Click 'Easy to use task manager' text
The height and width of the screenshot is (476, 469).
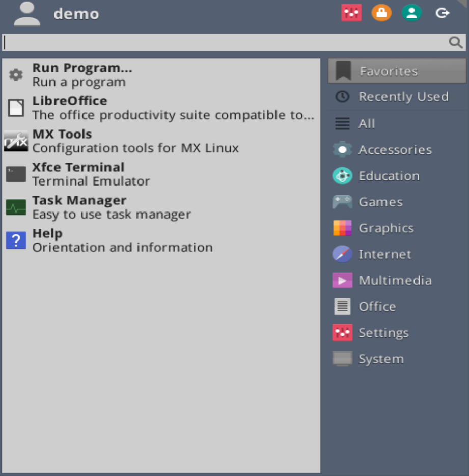[x=112, y=215]
